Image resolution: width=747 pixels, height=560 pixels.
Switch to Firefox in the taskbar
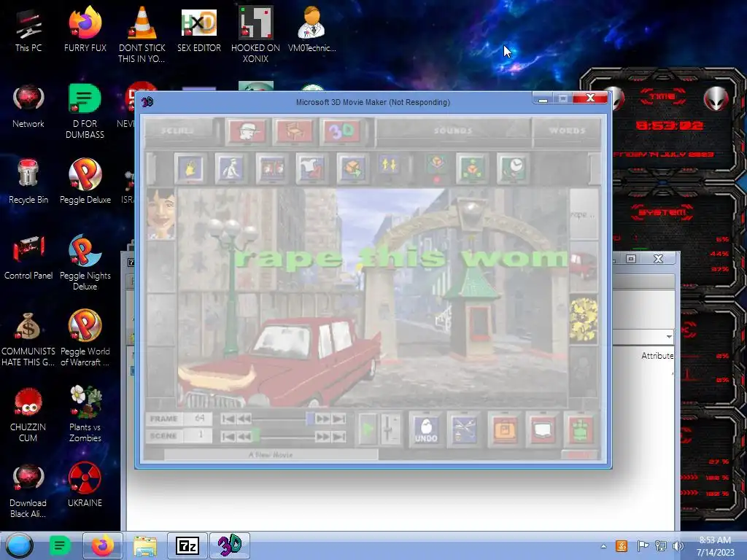click(102, 545)
